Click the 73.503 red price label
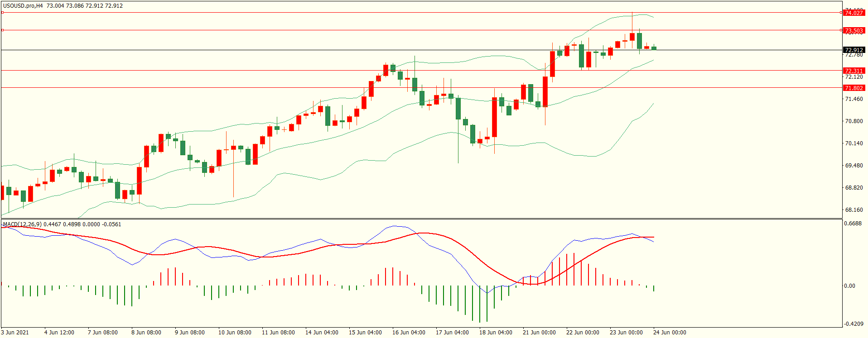The width and height of the screenshot is (868, 338). click(x=854, y=30)
